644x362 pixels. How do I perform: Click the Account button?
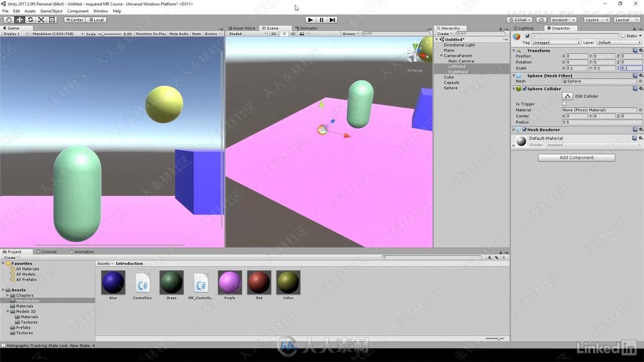point(562,20)
